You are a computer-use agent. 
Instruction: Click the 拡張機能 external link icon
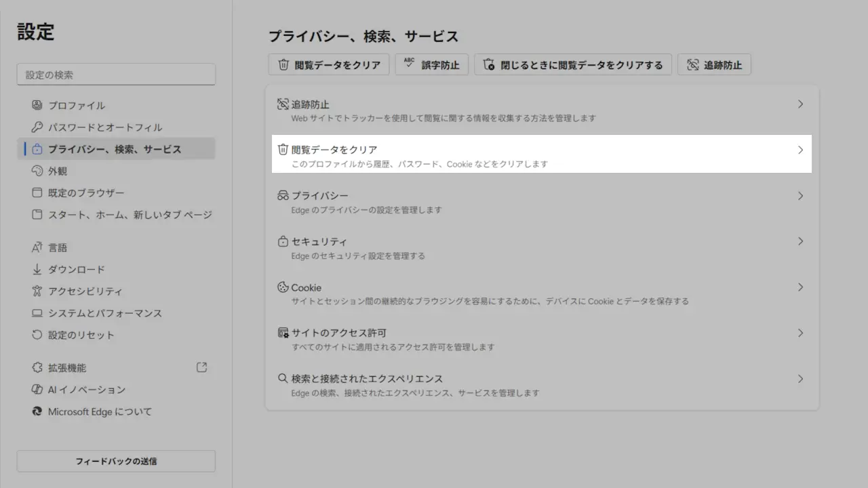click(201, 367)
